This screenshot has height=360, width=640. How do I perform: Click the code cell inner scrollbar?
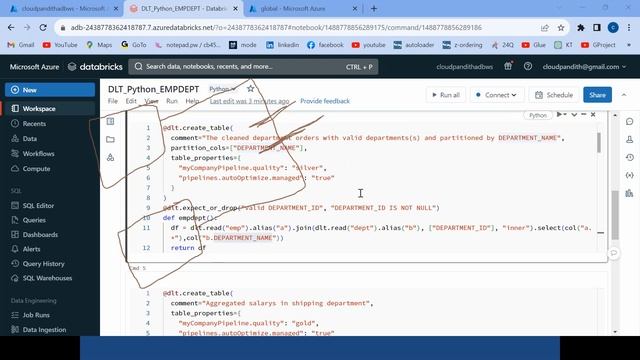(599, 142)
